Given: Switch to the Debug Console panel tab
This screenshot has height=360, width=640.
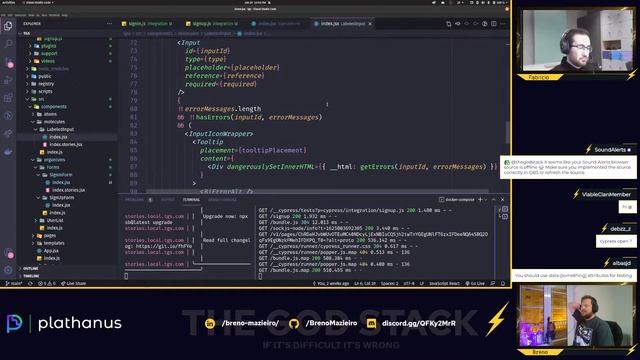Looking at the screenshot, I should (222, 200).
